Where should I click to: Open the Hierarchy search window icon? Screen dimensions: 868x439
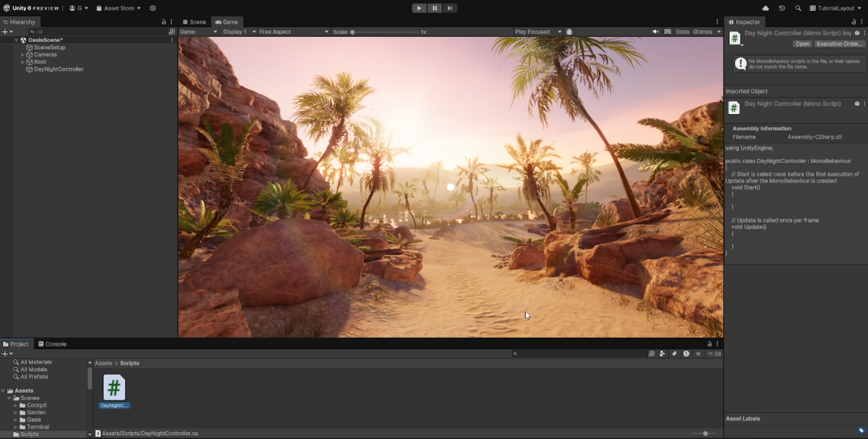172,32
